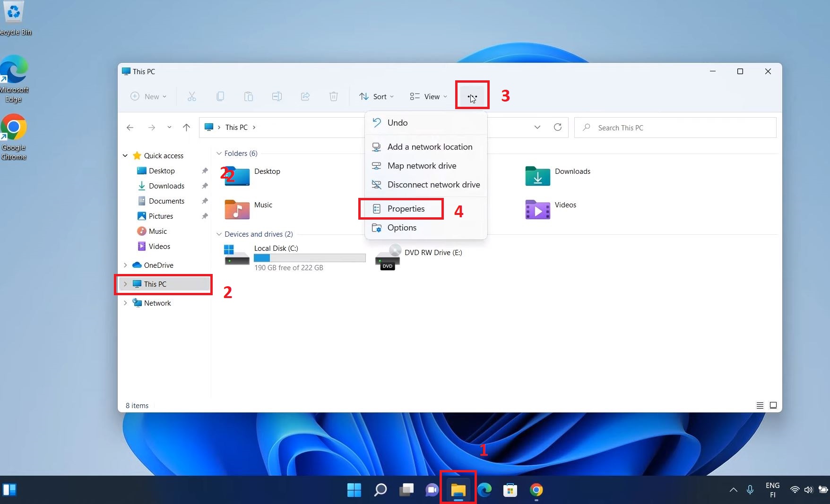Collapse the Quick access tree node
This screenshot has height=504, width=830.
point(125,155)
